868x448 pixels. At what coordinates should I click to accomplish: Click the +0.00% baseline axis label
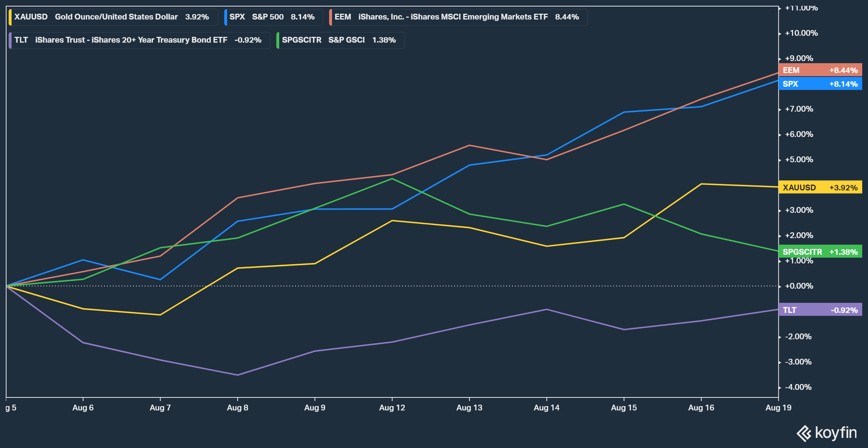(x=799, y=286)
